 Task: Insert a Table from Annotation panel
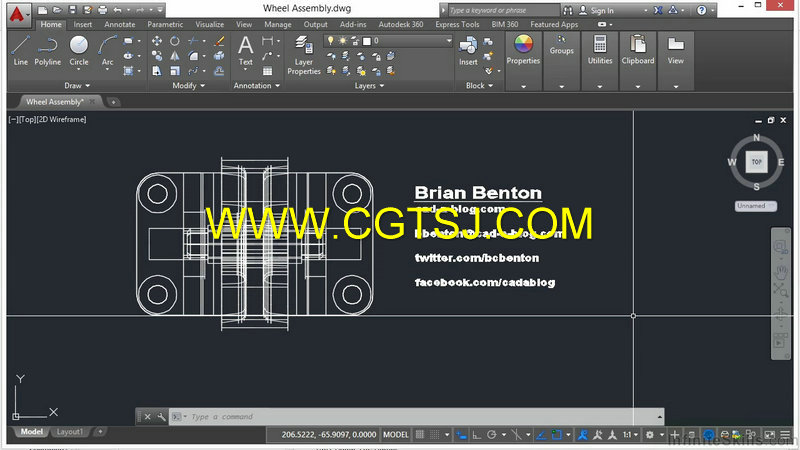(x=267, y=71)
